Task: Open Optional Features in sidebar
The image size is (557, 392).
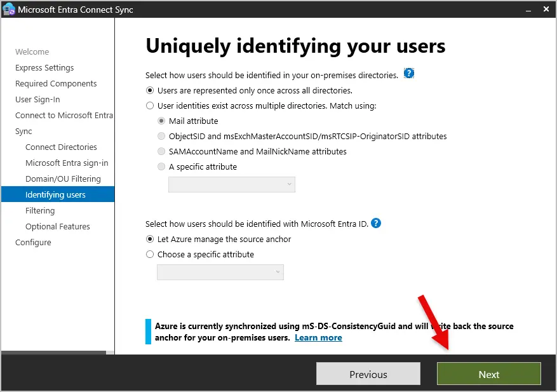Action: [57, 226]
